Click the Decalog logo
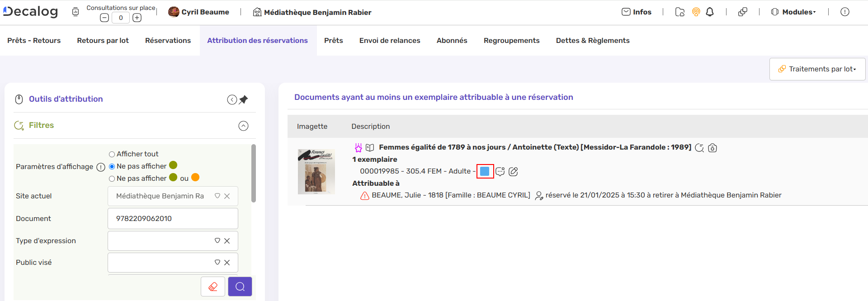868x301 pixels. [30, 11]
